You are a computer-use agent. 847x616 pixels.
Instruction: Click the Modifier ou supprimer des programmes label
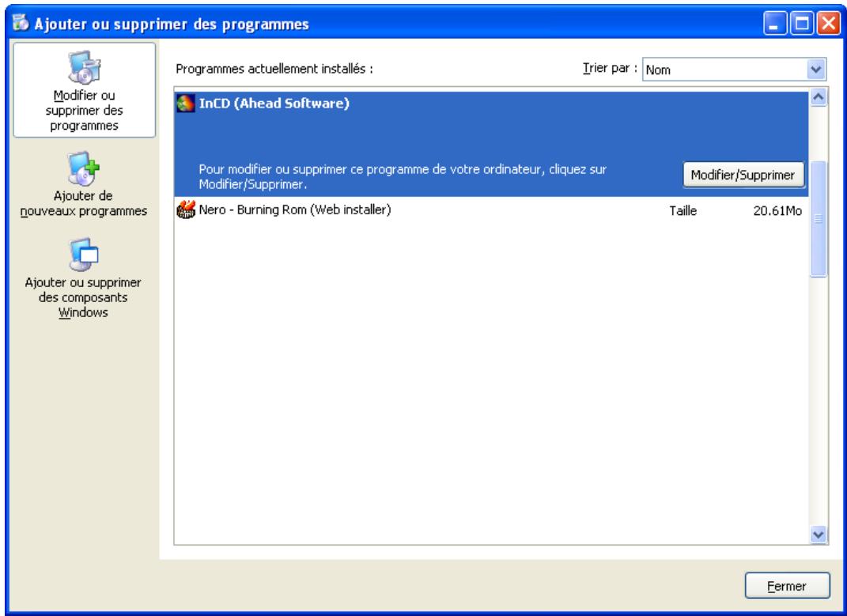pyautogui.click(x=85, y=110)
